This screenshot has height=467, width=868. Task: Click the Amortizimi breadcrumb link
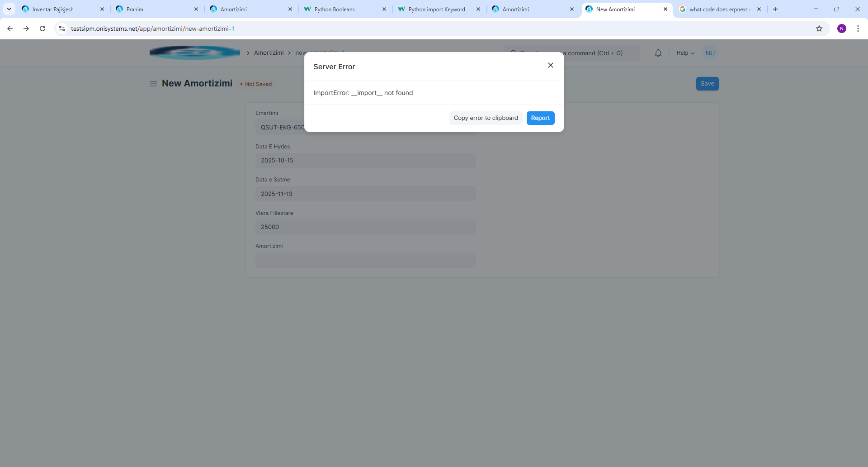269,53
